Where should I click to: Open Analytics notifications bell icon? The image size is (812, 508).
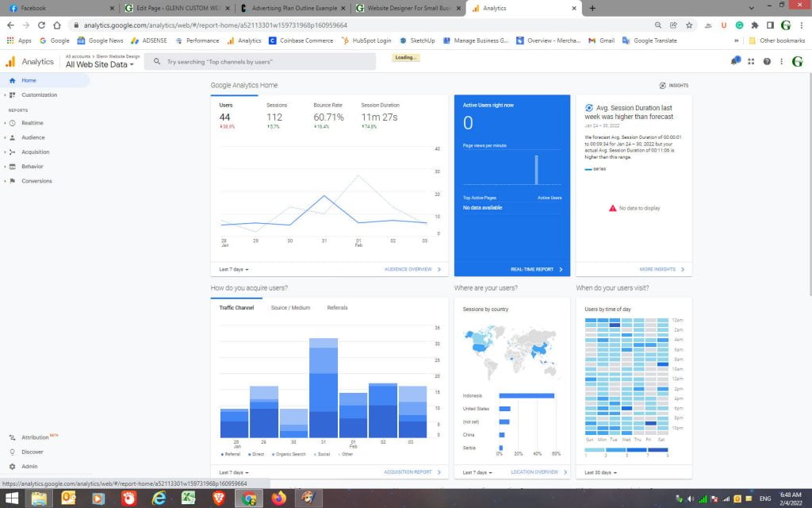(734, 60)
